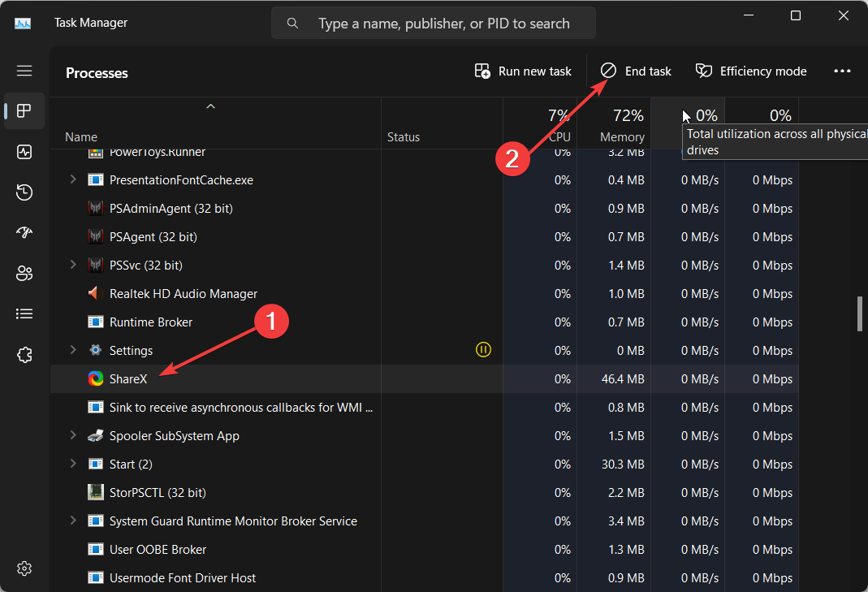
Task: Click the Name column sort chevron
Action: [x=210, y=106]
